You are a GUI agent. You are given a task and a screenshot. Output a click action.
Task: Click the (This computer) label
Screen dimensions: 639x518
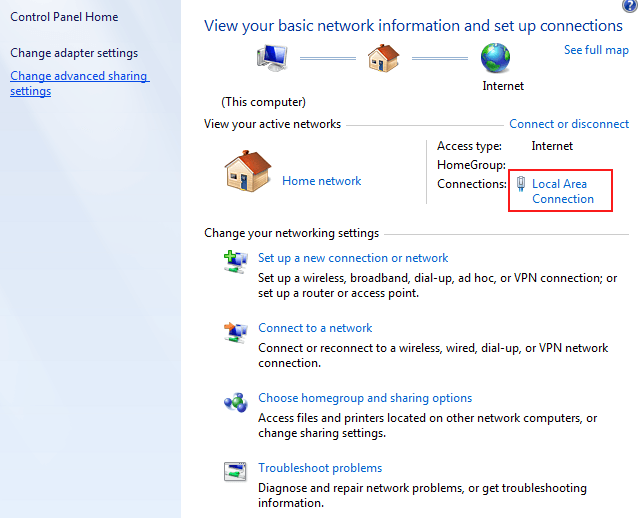coord(263,102)
